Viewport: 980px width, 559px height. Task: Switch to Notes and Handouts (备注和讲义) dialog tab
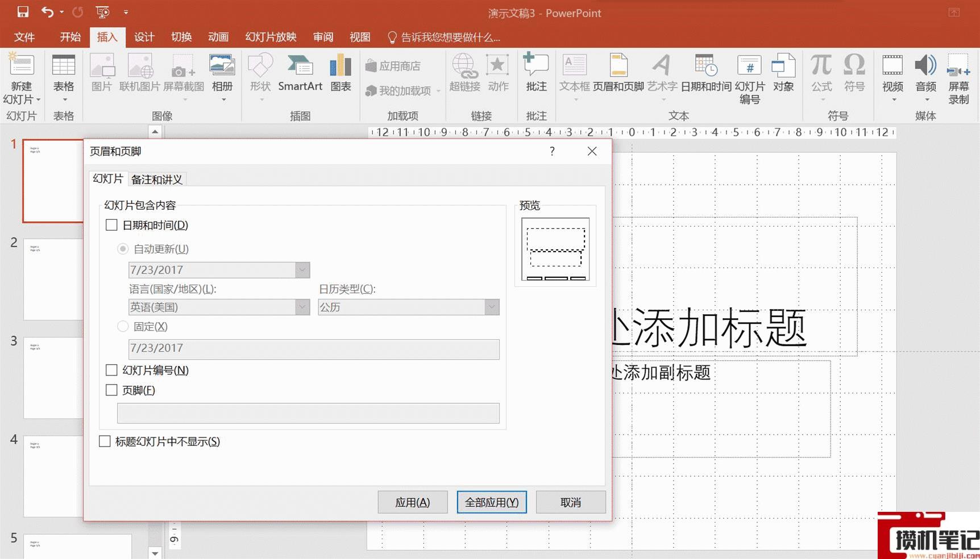[x=157, y=180]
